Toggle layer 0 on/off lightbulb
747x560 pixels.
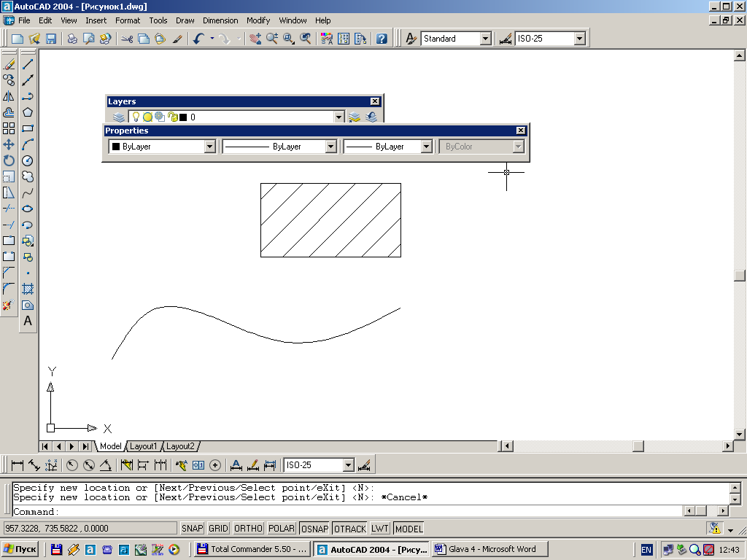[x=136, y=117]
